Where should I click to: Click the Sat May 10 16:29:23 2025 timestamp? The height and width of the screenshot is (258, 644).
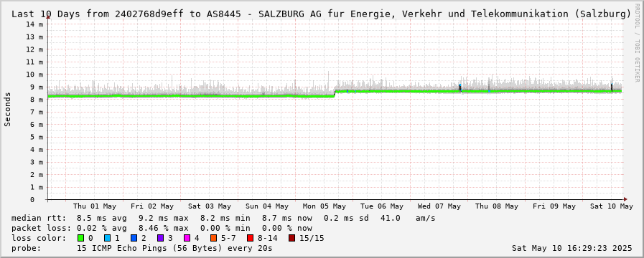pos(572,248)
